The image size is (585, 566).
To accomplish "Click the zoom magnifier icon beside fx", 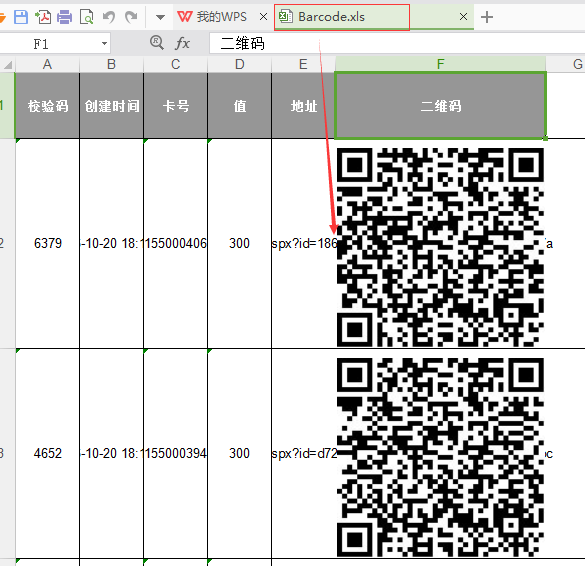I will tap(157, 43).
